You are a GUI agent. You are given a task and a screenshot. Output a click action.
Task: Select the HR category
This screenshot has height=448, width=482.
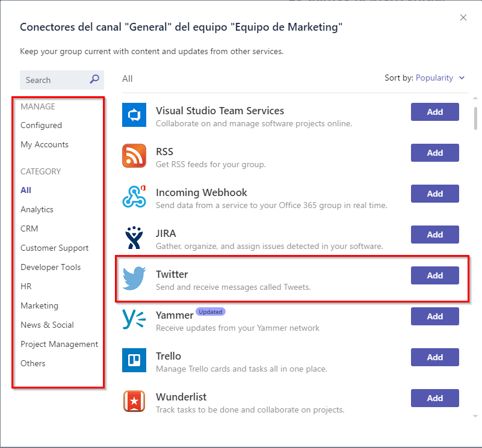pos(26,286)
